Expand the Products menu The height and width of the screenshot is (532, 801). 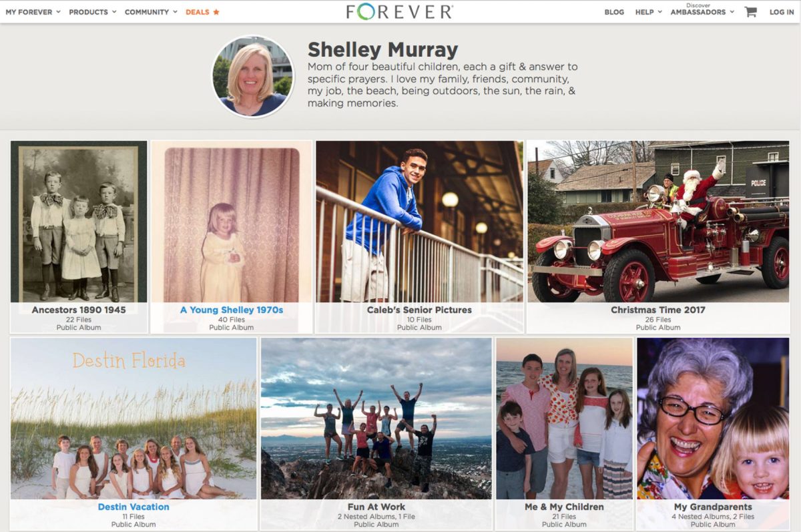(x=93, y=12)
